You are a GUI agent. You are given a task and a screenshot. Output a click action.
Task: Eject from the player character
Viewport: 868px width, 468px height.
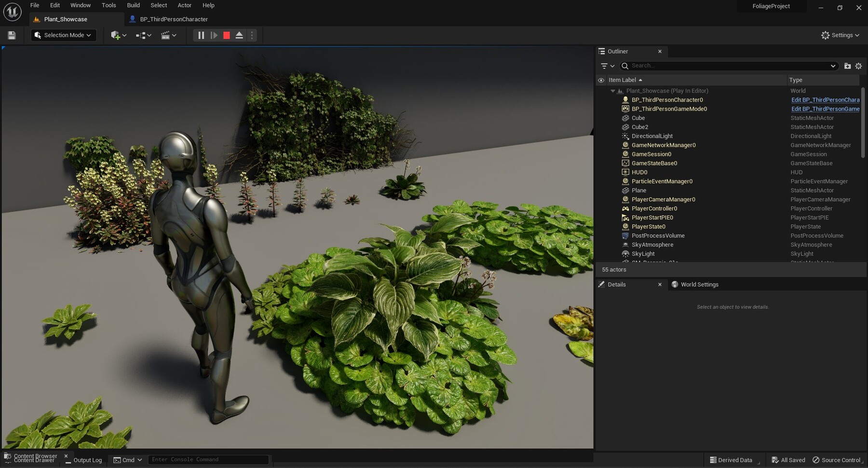click(239, 35)
